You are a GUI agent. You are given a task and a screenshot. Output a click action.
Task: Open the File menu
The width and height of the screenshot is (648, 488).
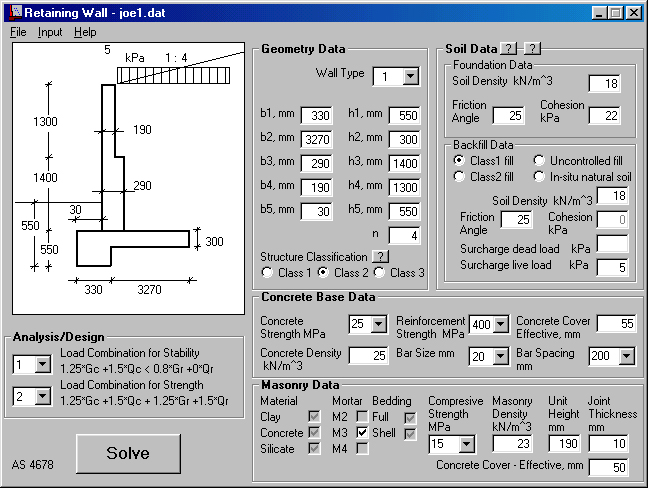pos(18,32)
